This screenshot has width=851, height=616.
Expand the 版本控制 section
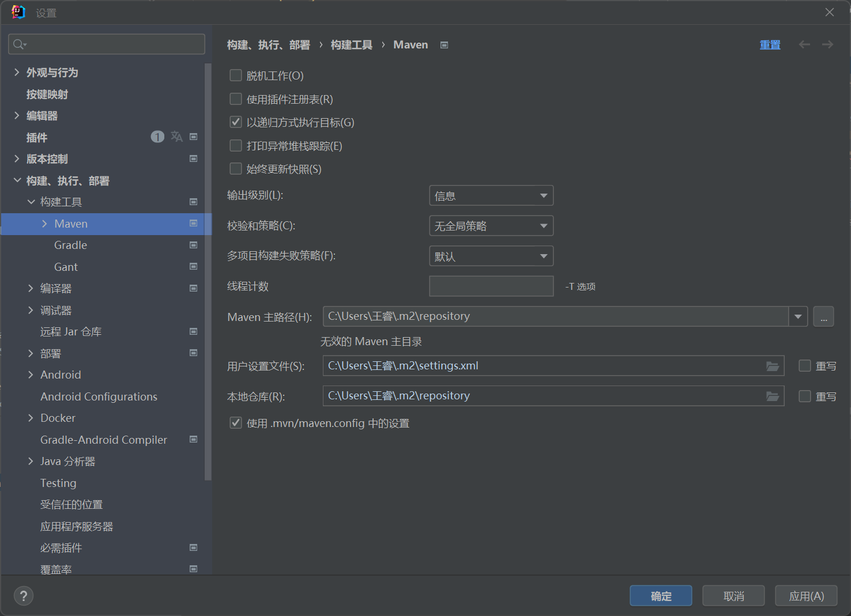(17, 158)
